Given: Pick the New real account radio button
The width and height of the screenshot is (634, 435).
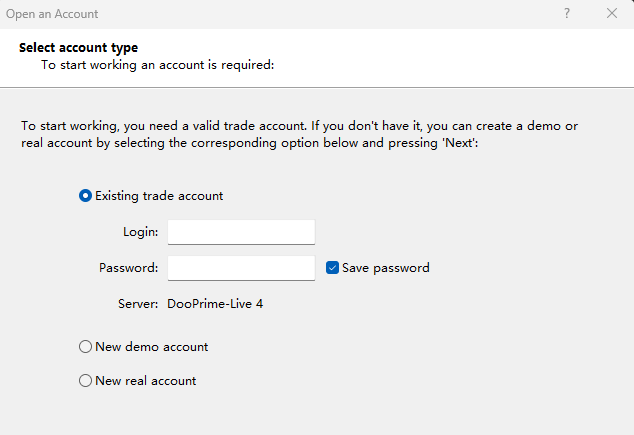Looking at the screenshot, I should tap(86, 381).
